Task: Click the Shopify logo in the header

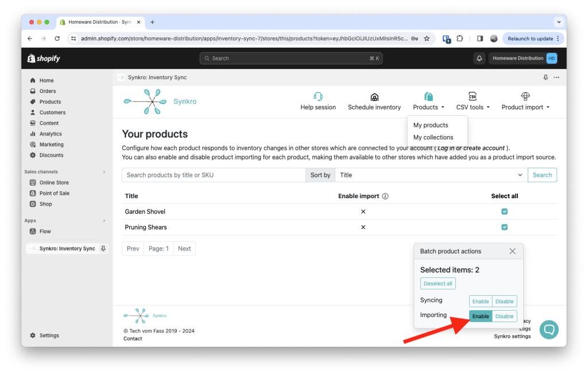Action: click(44, 58)
